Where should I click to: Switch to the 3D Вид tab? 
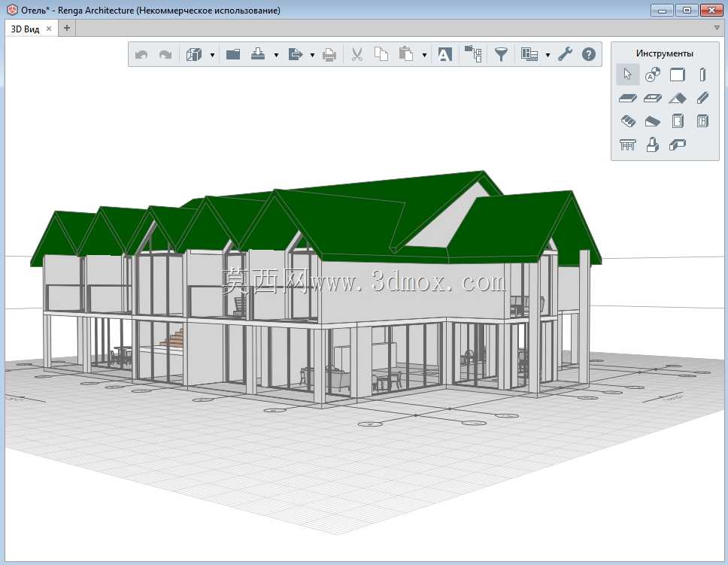pyautogui.click(x=25, y=29)
